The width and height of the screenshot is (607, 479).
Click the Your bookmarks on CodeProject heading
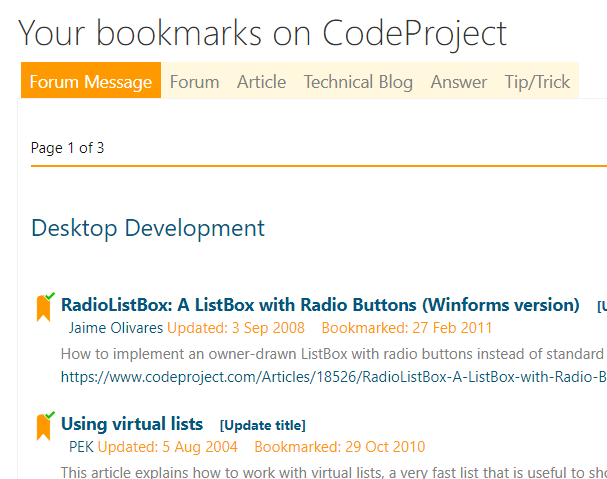tap(262, 34)
